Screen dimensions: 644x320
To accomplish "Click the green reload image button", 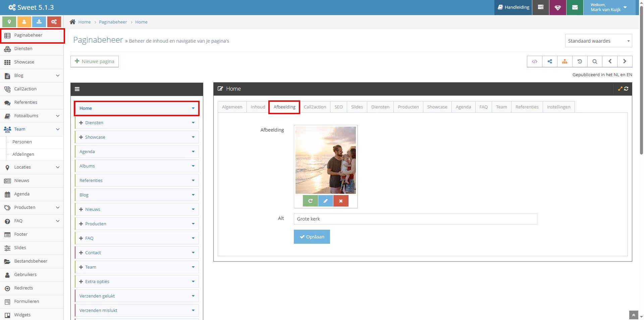I will pyautogui.click(x=310, y=201).
